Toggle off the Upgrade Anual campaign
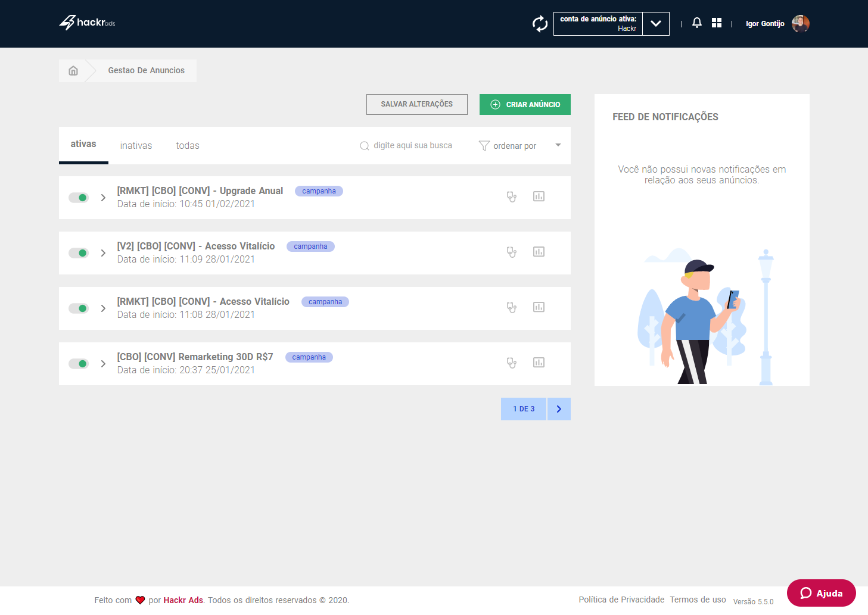This screenshot has height=615, width=868. tap(79, 198)
